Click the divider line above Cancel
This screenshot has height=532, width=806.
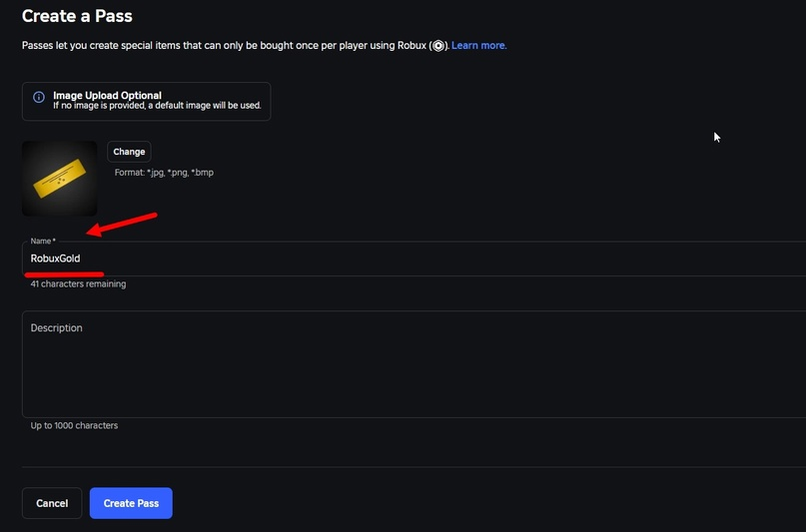[x=400, y=467]
